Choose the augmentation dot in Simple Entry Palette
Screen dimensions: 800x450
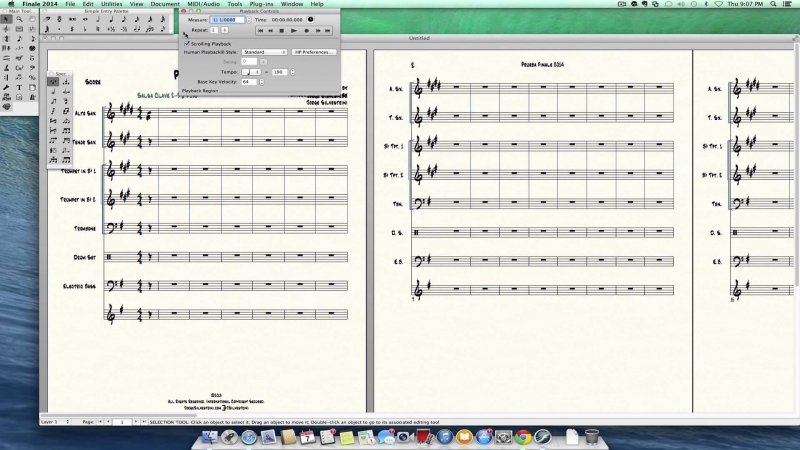[59, 29]
